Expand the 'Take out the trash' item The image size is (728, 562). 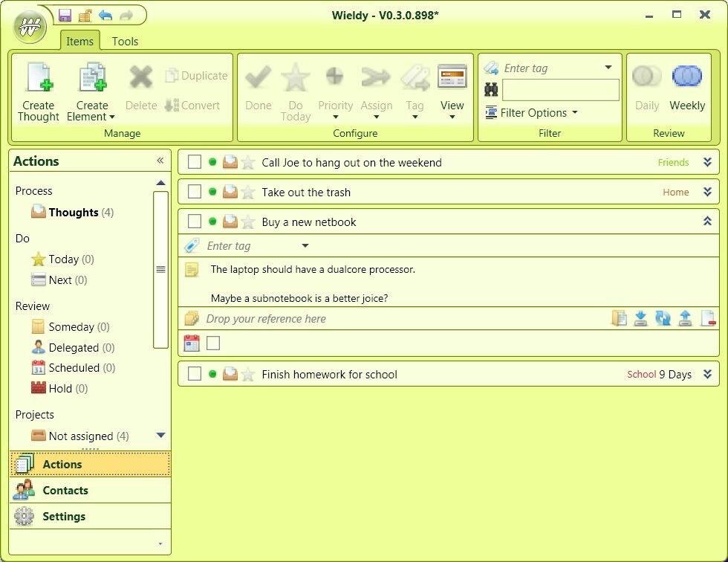click(707, 192)
